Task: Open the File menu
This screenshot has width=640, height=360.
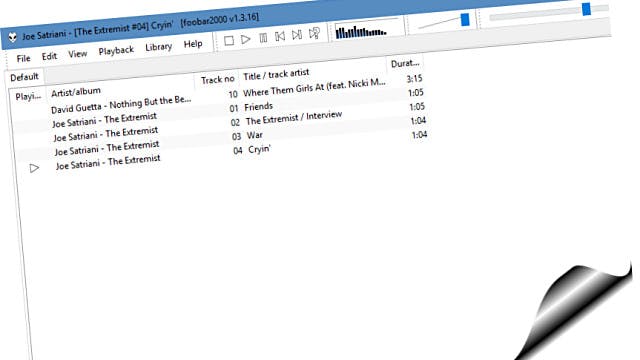Action: pyautogui.click(x=23, y=59)
